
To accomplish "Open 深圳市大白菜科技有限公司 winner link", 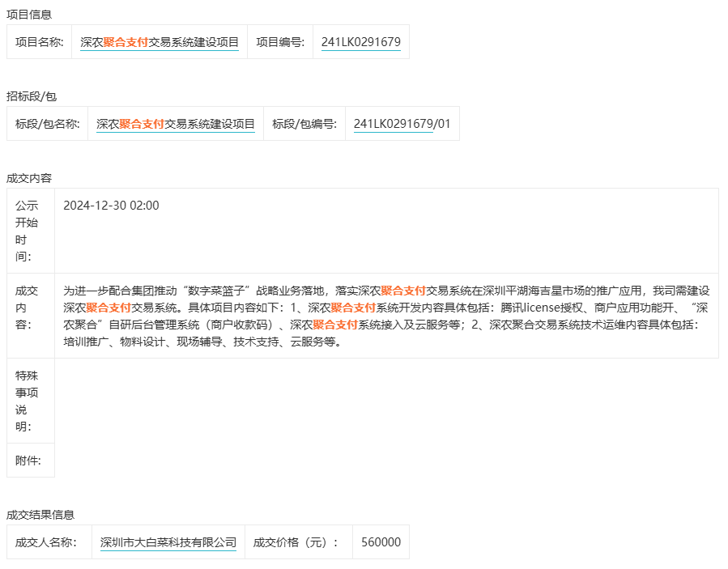I will 168,542.
